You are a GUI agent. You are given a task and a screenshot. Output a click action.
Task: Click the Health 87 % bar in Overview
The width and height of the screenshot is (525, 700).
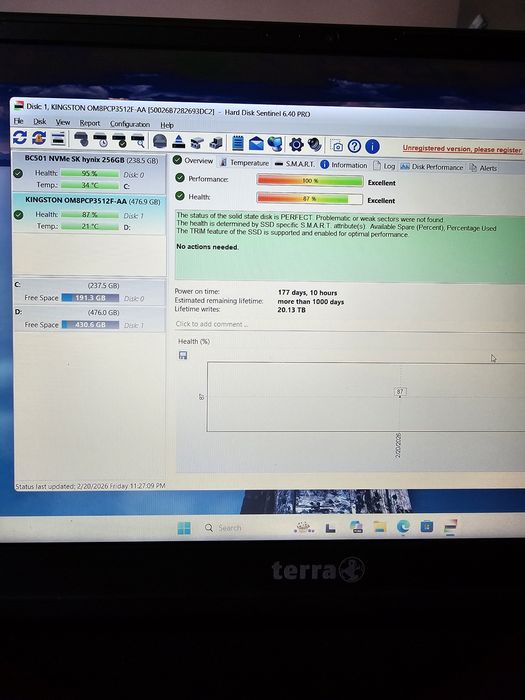coord(309,198)
